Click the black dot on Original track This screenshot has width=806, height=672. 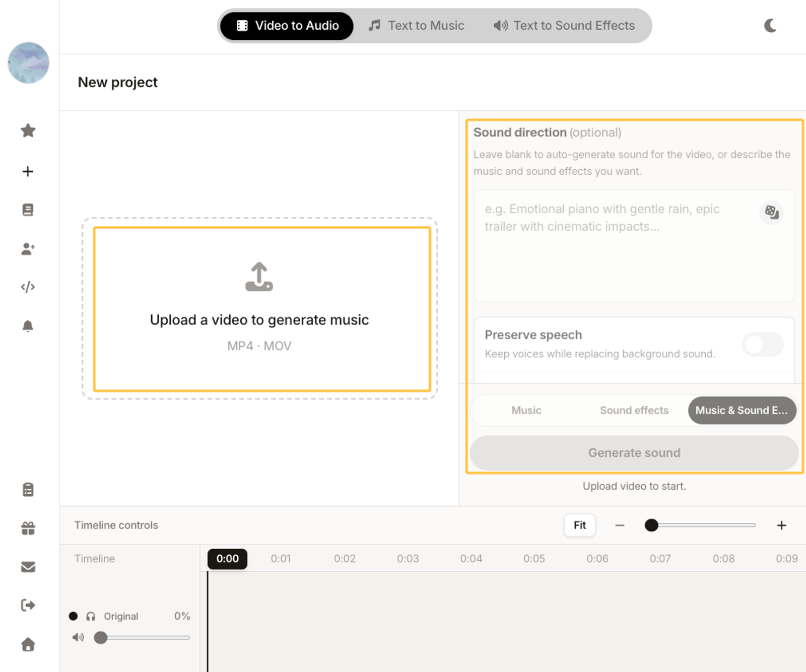click(73, 616)
